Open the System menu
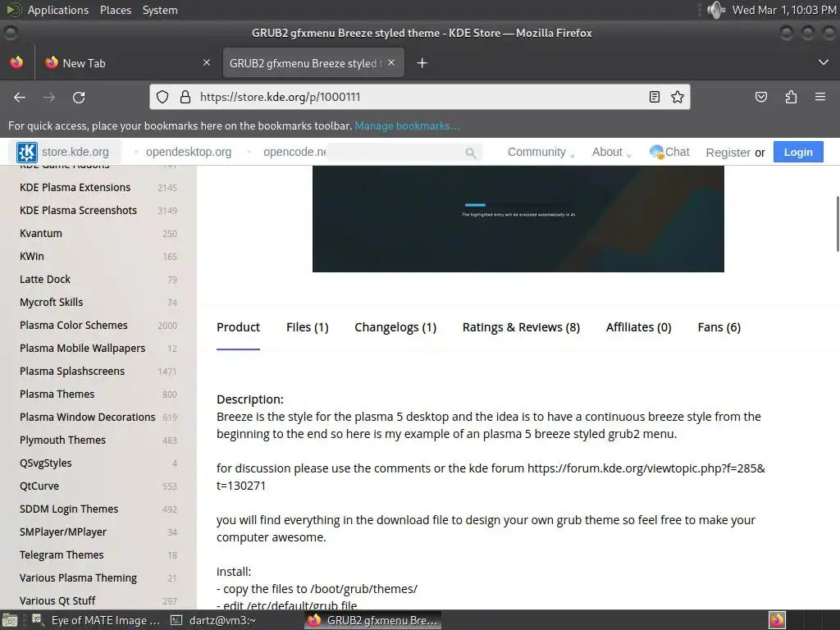840x630 pixels. pos(160,10)
